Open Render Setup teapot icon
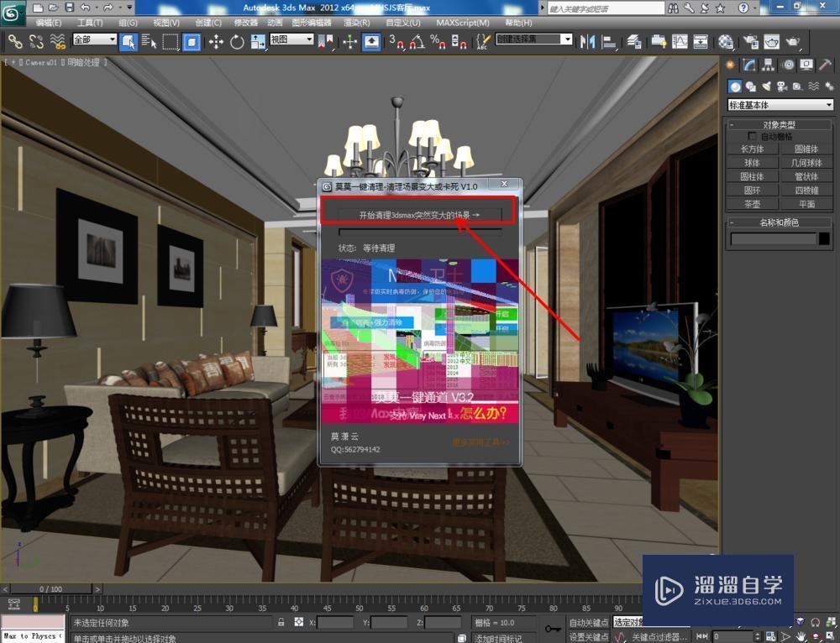The width and height of the screenshot is (840, 643). point(750,41)
